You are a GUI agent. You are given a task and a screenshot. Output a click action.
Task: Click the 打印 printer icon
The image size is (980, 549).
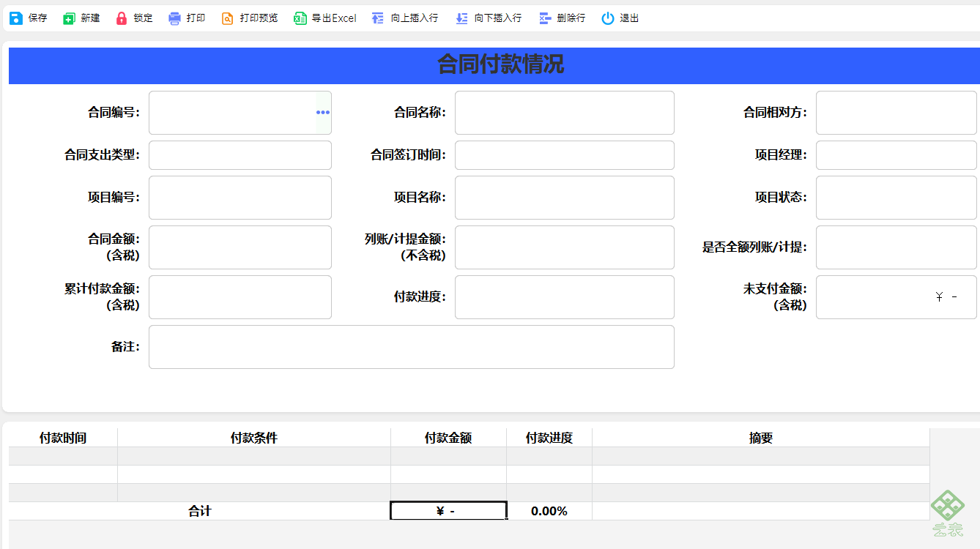pos(174,18)
